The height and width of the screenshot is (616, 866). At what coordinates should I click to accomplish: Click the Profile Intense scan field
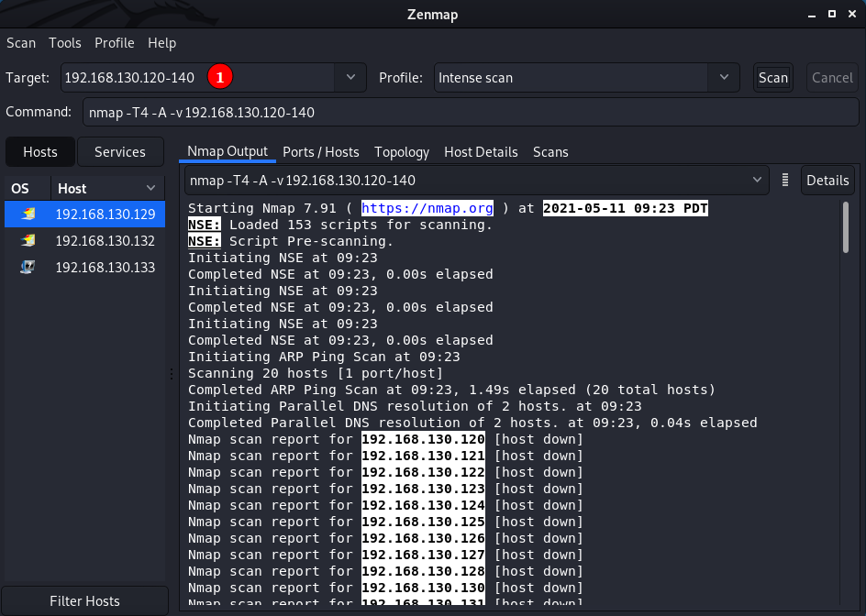click(x=572, y=77)
